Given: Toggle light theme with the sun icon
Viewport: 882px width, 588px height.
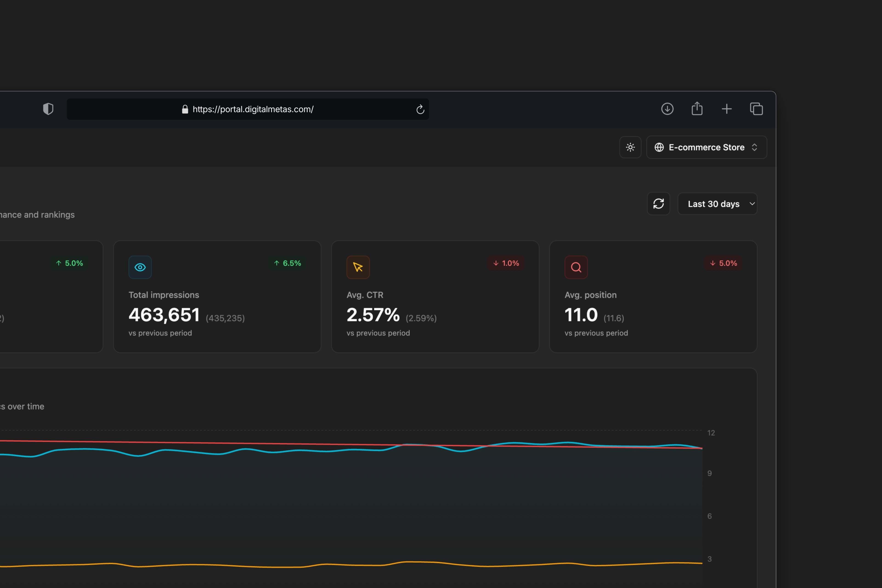Looking at the screenshot, I should pyautogui.click(x=630, y=147).
